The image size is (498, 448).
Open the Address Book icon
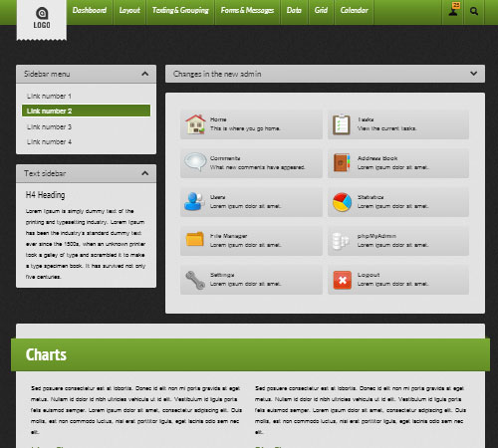click(342, 162)
